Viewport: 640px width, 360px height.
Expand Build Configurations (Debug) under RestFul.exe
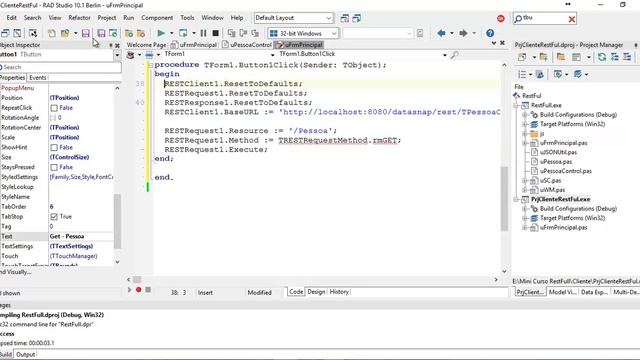coord(524,115)
